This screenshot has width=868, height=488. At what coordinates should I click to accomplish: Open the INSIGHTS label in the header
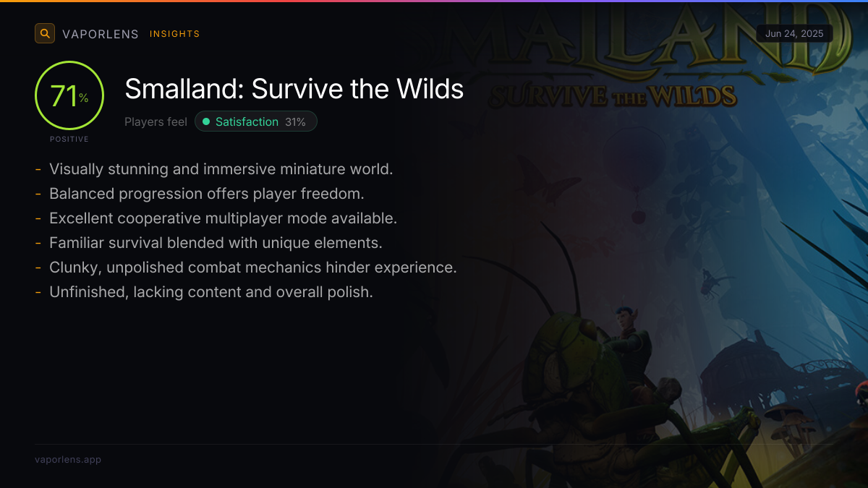[175, 34]
